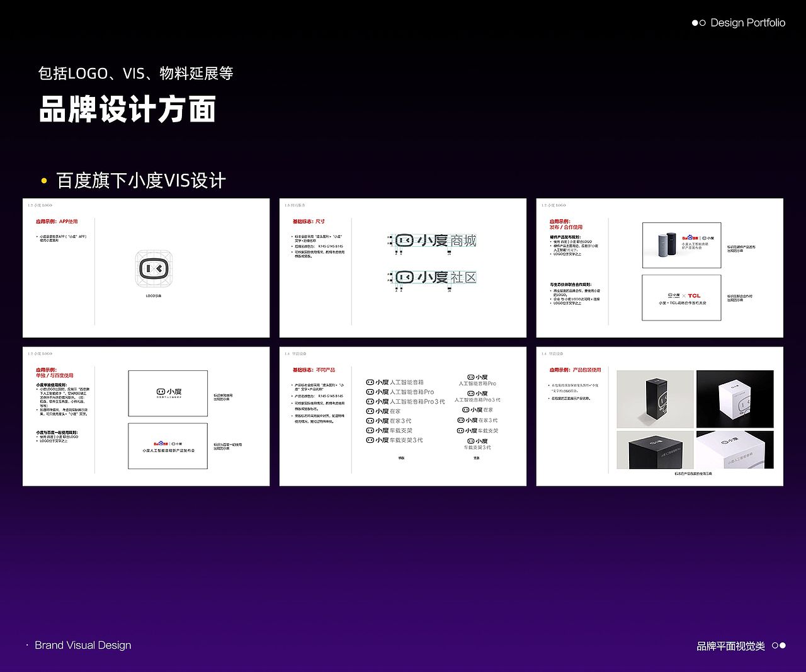Screen dimensions: 806x672
Task: Open the 基础标志:尺寸 slide thumbnail
Action: coord(403,268)
